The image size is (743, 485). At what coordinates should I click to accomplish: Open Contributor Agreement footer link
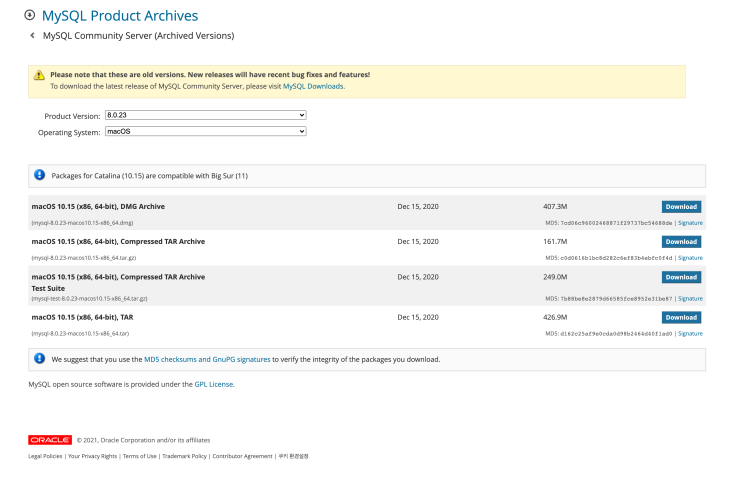coord(242,456)
